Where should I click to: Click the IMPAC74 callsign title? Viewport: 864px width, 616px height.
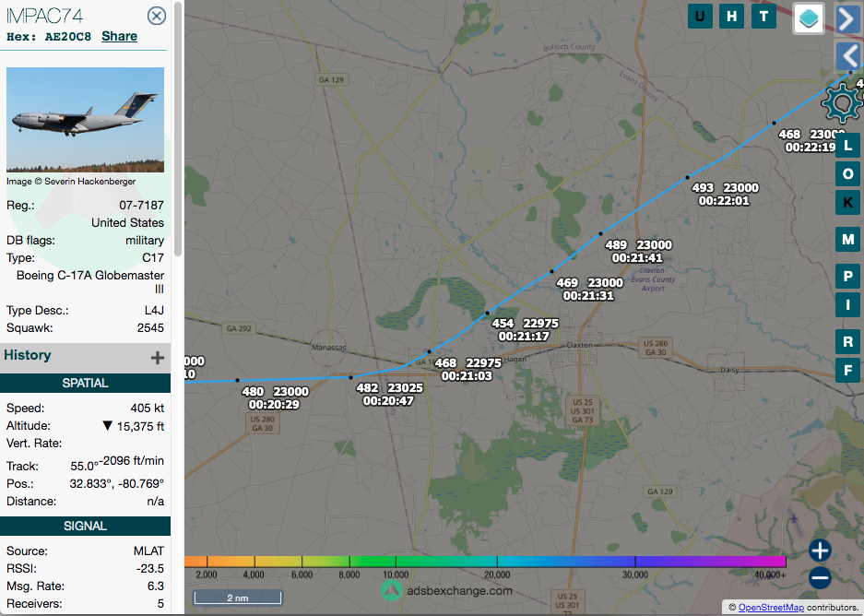[44, 16]
